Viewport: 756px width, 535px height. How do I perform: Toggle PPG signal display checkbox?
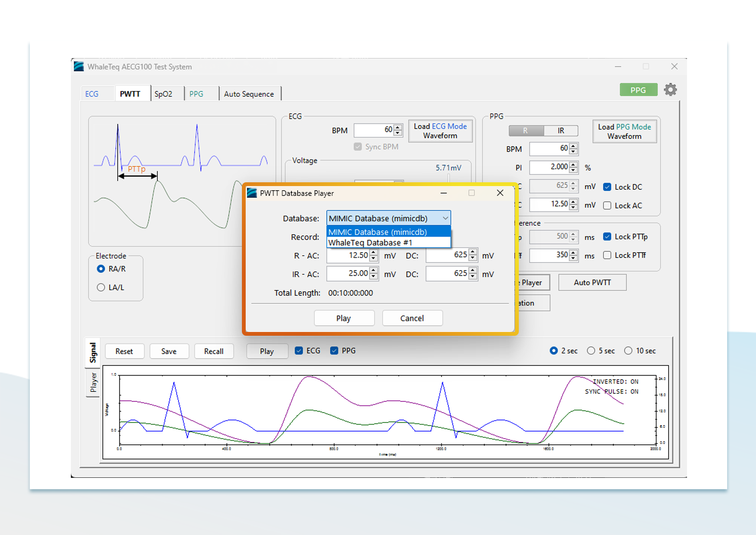click(334, 350)
